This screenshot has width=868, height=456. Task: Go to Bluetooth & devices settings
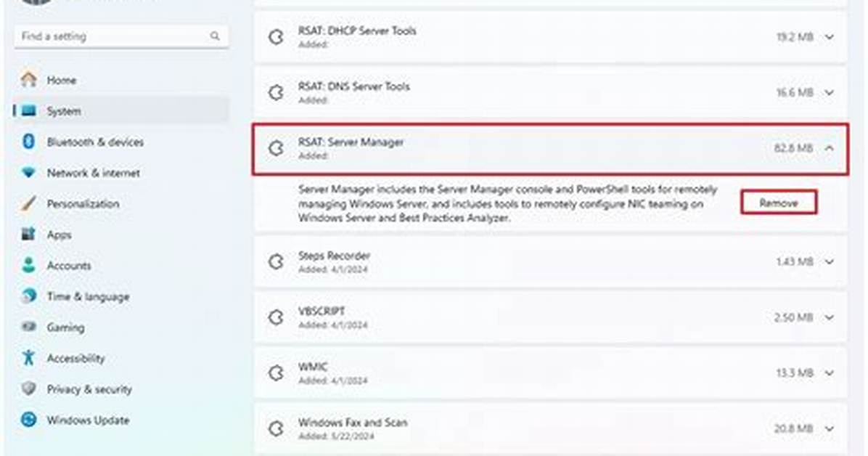coord(121,142)
